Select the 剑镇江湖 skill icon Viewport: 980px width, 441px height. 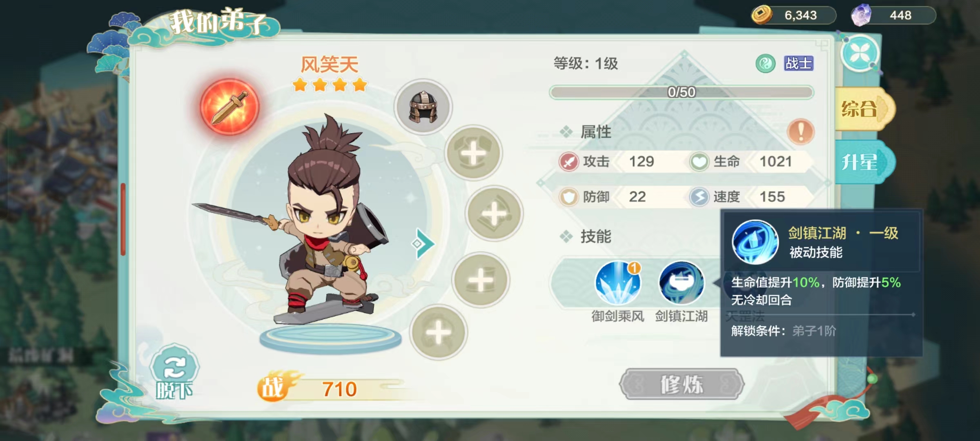point(681,283)
